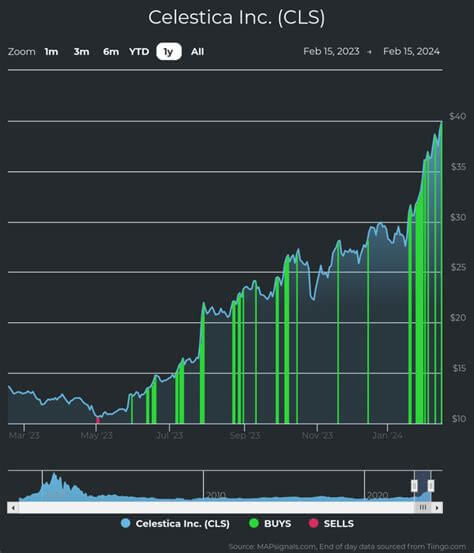Toggle SELLS series in legend

[x=331, y=523]
